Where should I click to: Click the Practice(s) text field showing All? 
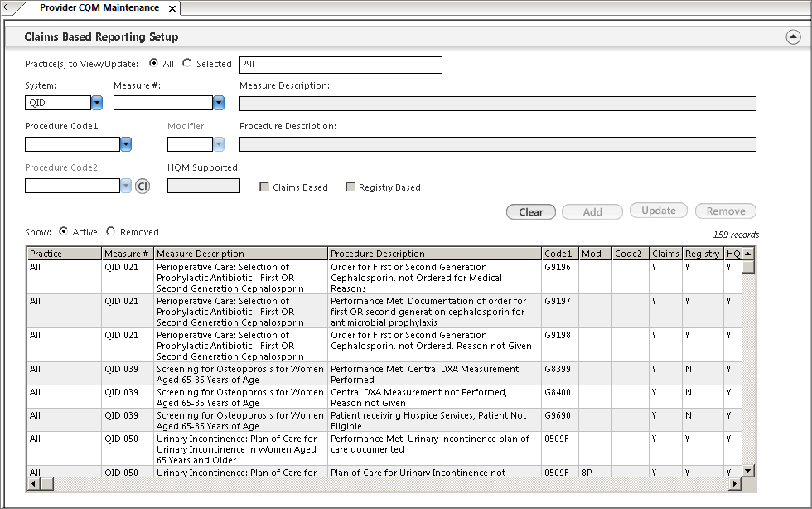[341, 65]
